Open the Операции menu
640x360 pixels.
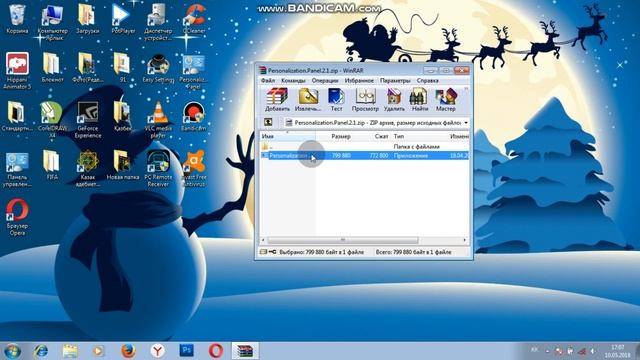(325, 80)
